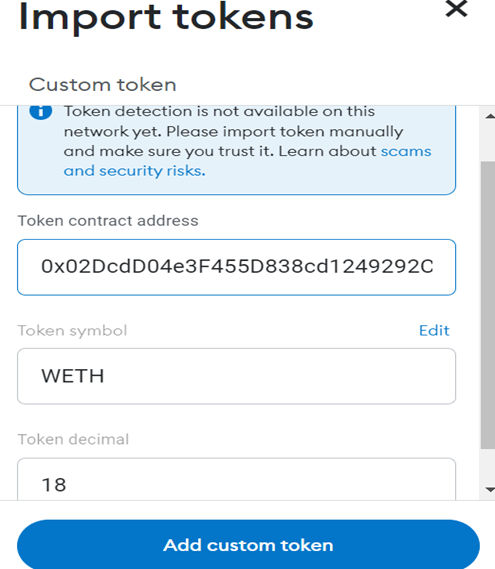Click Add custom token button
The image size is (495, 569).
pyautogui.click(x=248, y=545)
